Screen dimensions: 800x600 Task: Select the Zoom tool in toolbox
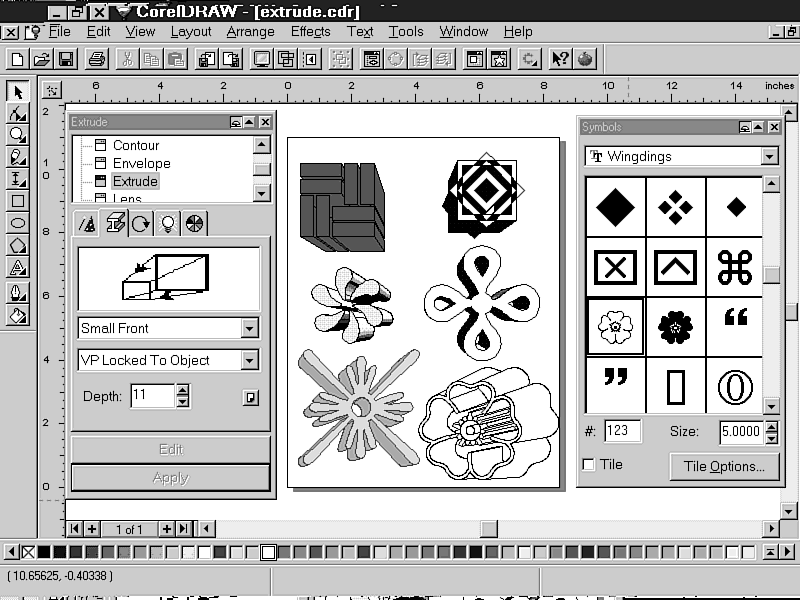pyautogui.click(x=17, y=135)
